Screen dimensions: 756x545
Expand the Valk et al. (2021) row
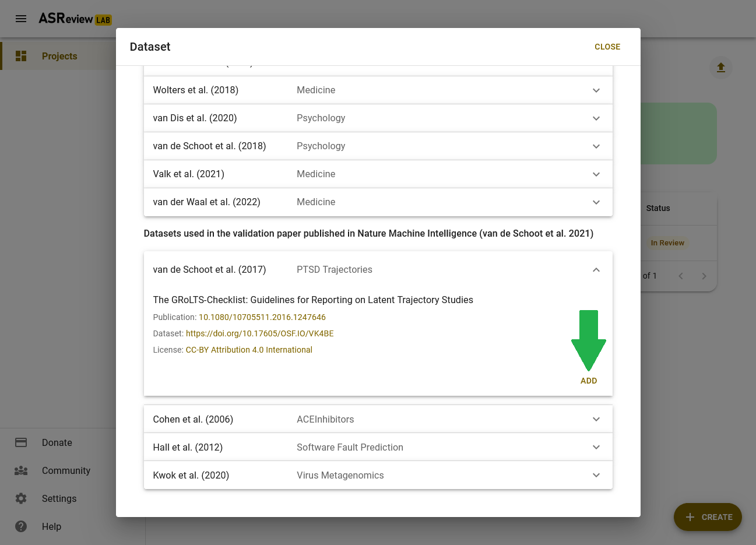click(x=378, y=174)
